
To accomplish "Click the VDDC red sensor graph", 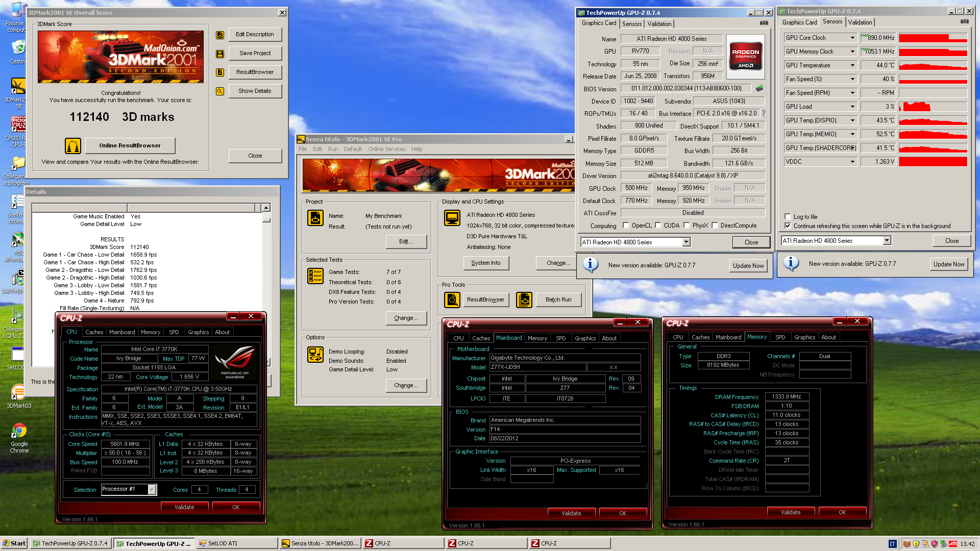I will [933, 162].
